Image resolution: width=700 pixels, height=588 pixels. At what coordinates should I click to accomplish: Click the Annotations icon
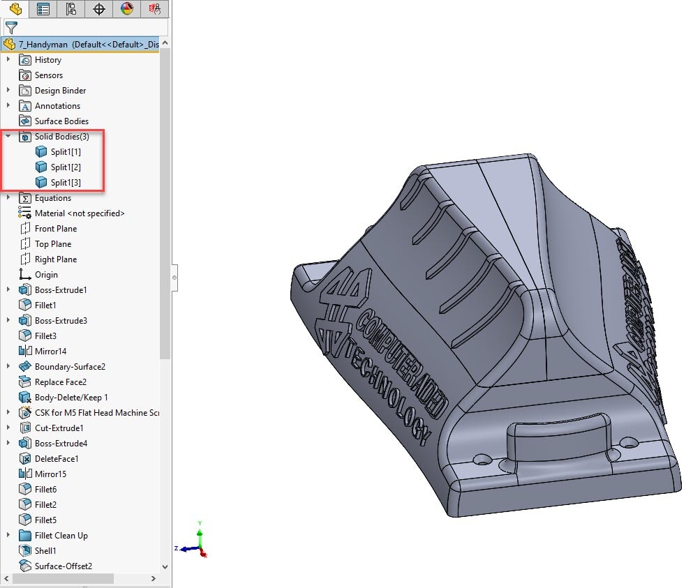[x=25, y=106]
